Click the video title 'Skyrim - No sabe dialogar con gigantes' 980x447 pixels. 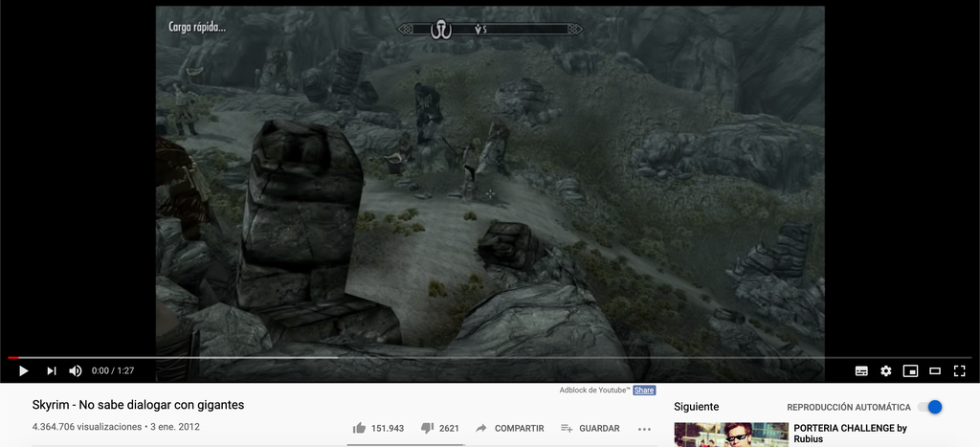[x=138, y=405]
